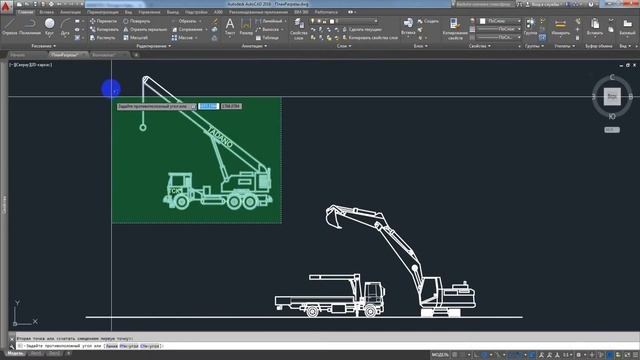Click the Повернуть rotate tool
The width and height of the screenshot is (640, 360).
(137, 21)
